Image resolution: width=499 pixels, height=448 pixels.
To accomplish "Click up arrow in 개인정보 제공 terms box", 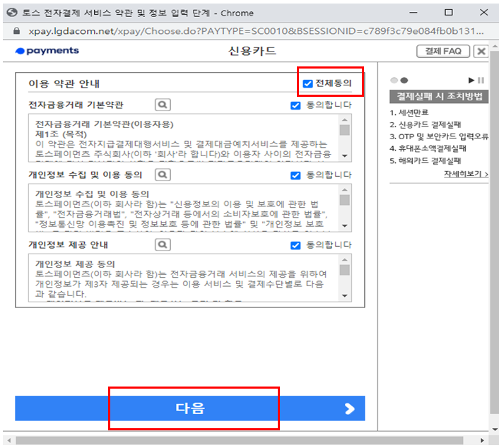I will click(x=345, y=260).
